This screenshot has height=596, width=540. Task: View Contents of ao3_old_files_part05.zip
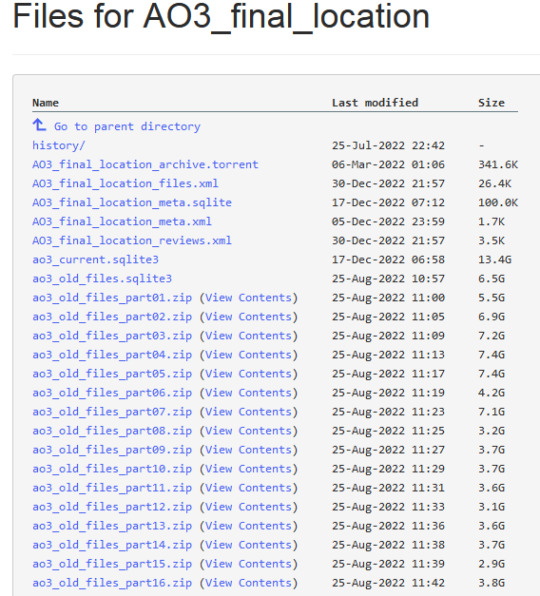249,374
